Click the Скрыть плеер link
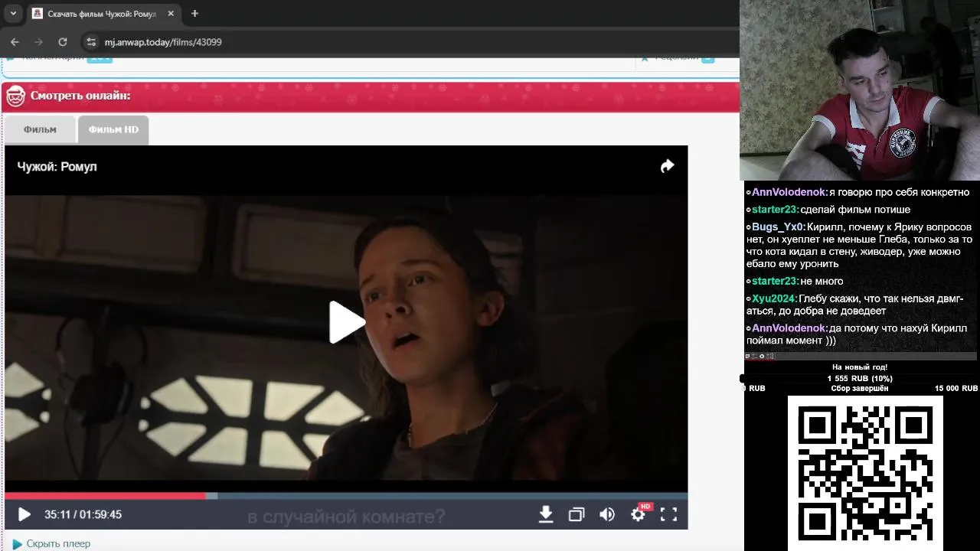Image resolution: width=980 pixels, height=551 pixels. pyautogui.click(x=58, y=543)
